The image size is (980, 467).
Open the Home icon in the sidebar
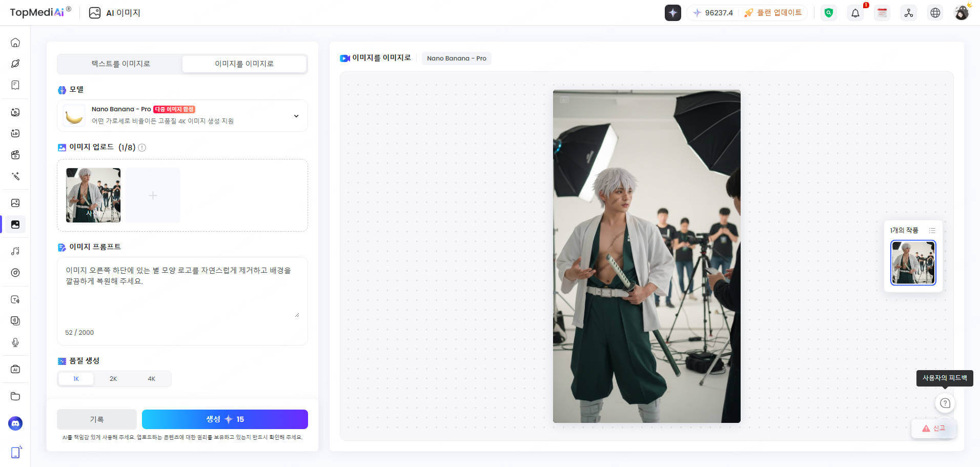(15, 43)
